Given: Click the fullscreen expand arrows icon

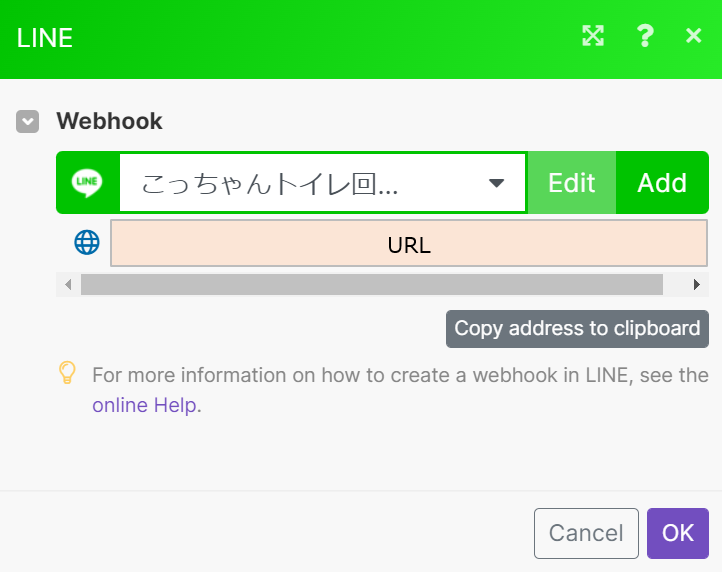Looking at the screenshot, I should click(x=593, y=36).
